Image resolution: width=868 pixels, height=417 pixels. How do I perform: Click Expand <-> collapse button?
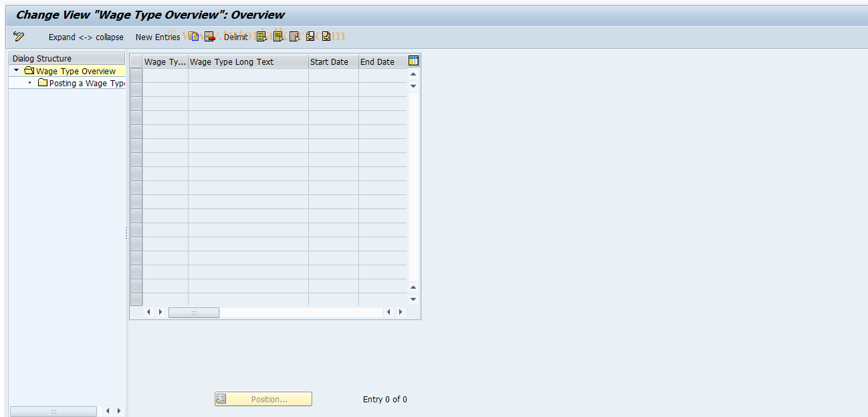pyautogui.click(x=86, y=37)
